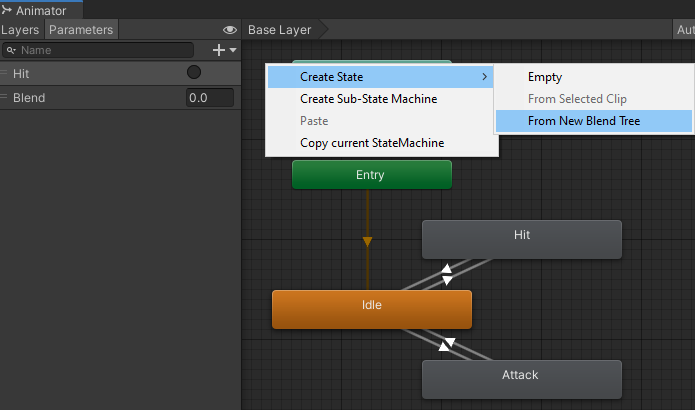Choose From New Blend Tree in the submenu
This screenshot has height=410, width=695.
tap(584, 121)
